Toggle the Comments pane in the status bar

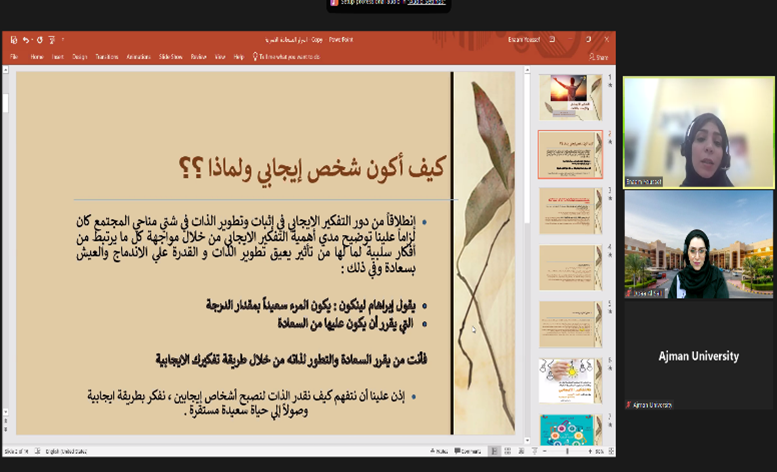point(469,452)
